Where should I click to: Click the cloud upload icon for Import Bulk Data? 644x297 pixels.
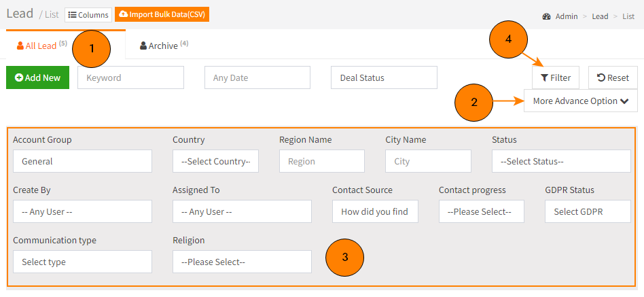123,14
